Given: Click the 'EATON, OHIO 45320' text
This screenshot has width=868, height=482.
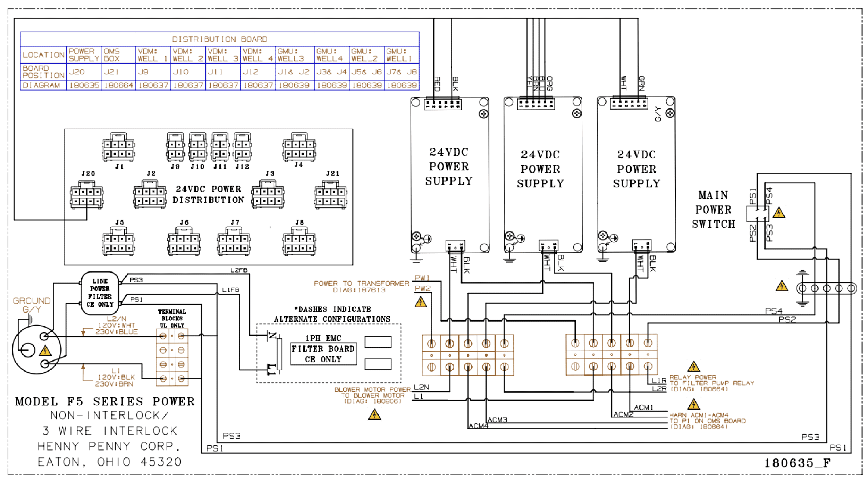Looking at the screenshot, I should 110,462.
